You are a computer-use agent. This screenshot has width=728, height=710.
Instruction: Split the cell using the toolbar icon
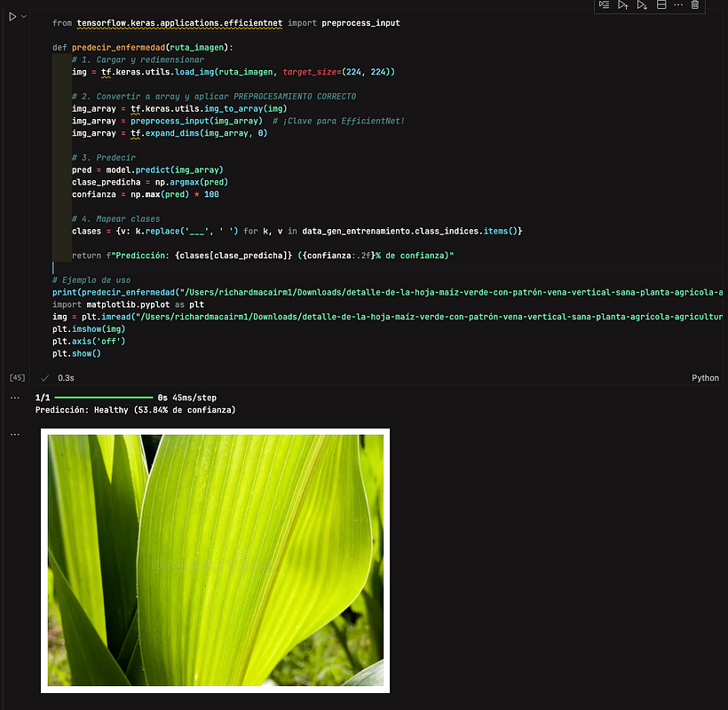point(661,4)
